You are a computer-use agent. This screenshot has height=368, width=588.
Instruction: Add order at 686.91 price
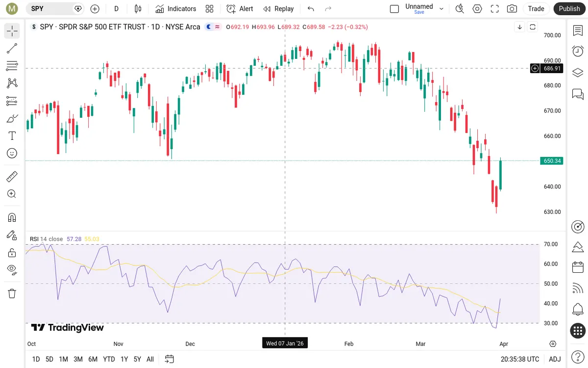(535, 69)
